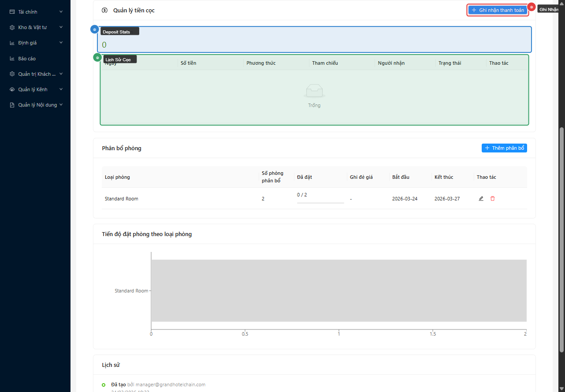Click the manager@grandhotelchain.com link in Lịch sử
The width and height of the screenshot is (565, 392).
(167, 384)
